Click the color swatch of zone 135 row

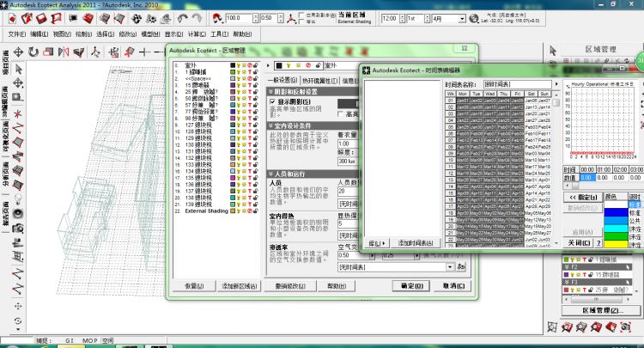coord(233,178)
